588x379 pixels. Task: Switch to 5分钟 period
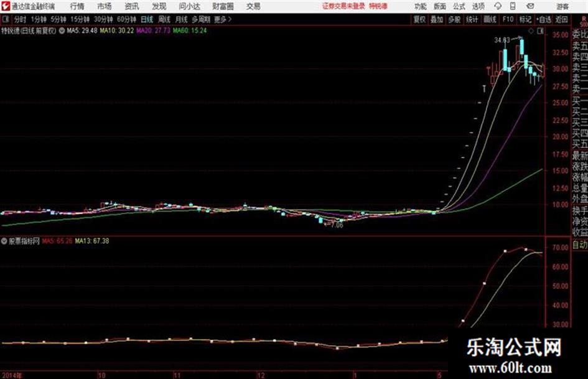click(58, 19)
